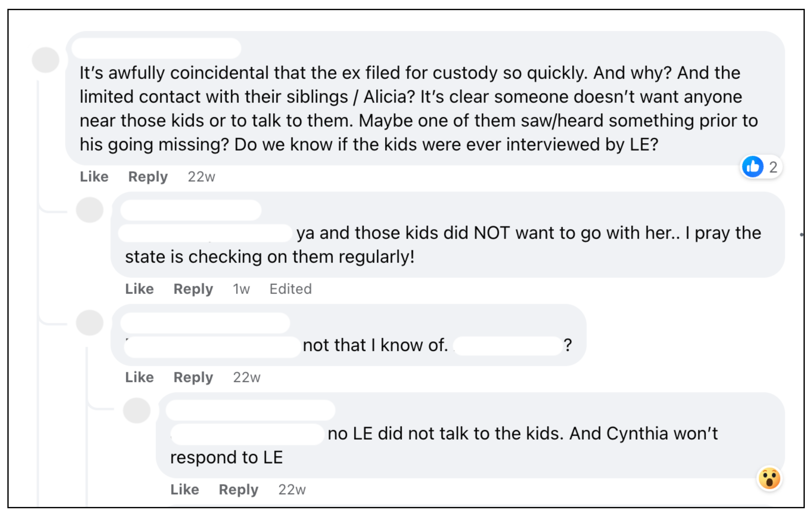812x515 pixels.
Task: Click the 22w timestamp under the last reply
Action: (x=292, y=489)
